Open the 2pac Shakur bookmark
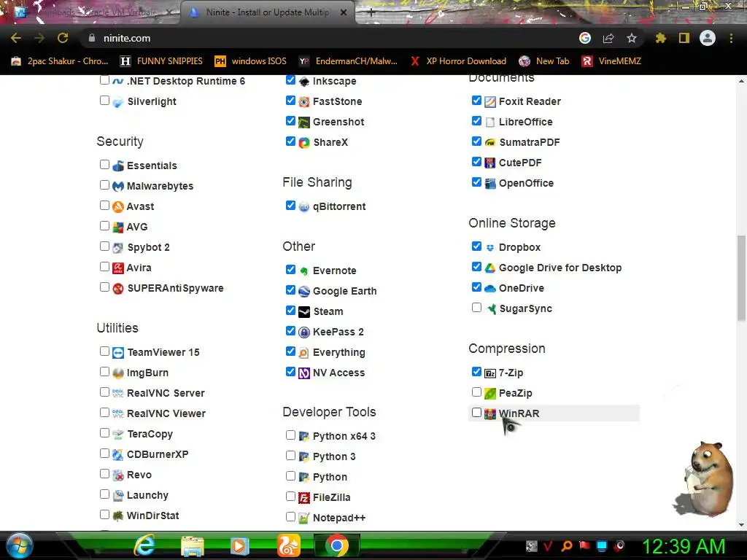This screenshot has height=560, width=747. pyautogui.click(x=60, y=61)
